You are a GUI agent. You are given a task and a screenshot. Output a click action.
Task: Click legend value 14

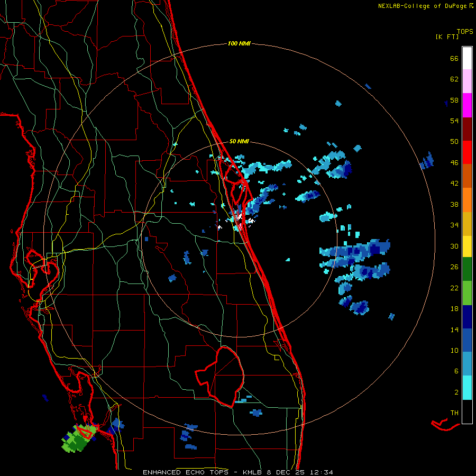[454, 329]
